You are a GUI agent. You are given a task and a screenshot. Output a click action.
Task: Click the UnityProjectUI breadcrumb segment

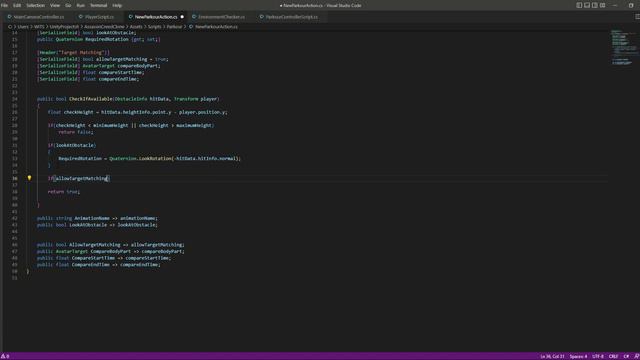(x=64, y=27)
